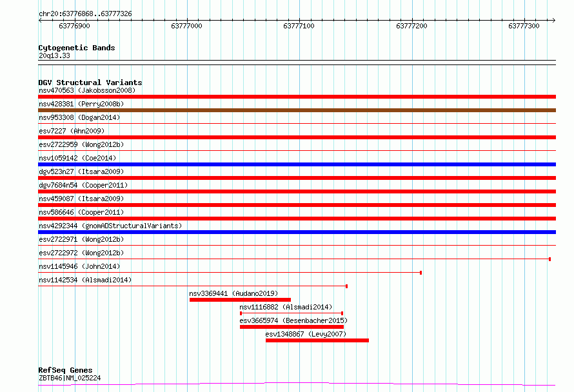Viewport: 574px width, 392px height.
Task: Click the red bar under dgv7684n54
Action: pos(297,191)
